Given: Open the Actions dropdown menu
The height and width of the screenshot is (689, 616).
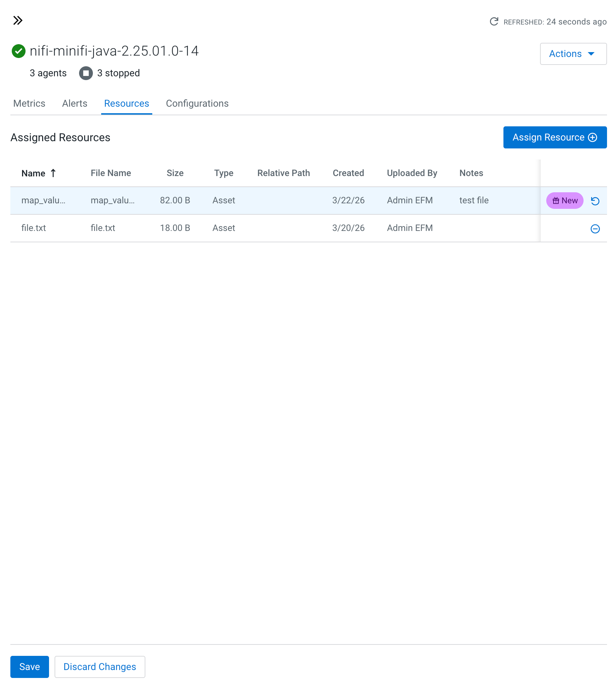Looking at the screenshot, I should tap(573, 54).
